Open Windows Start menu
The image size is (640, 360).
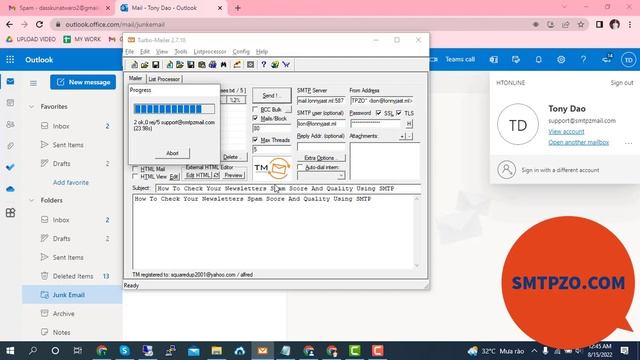pyautogui.click(x=10, y=351)
